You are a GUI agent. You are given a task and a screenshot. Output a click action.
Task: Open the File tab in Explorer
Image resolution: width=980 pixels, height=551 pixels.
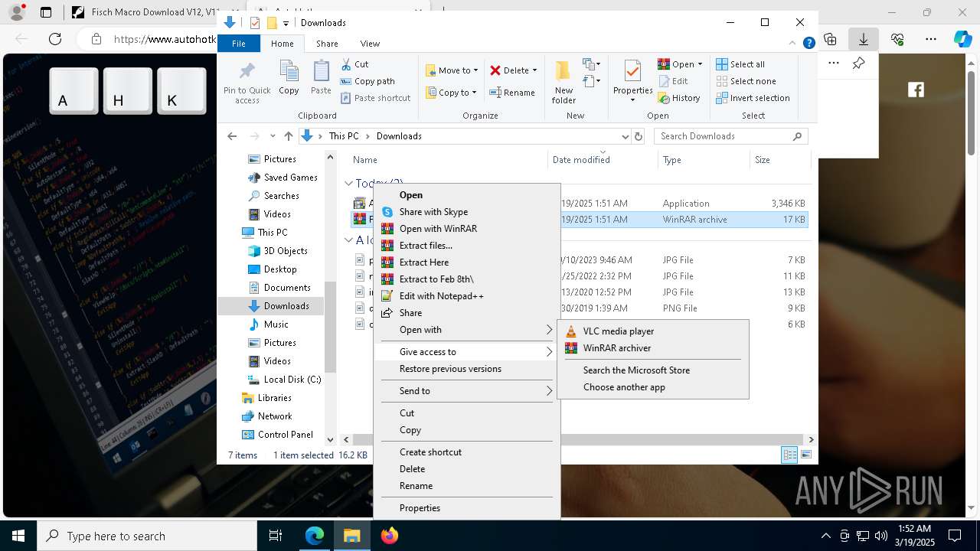coord(239,44)
